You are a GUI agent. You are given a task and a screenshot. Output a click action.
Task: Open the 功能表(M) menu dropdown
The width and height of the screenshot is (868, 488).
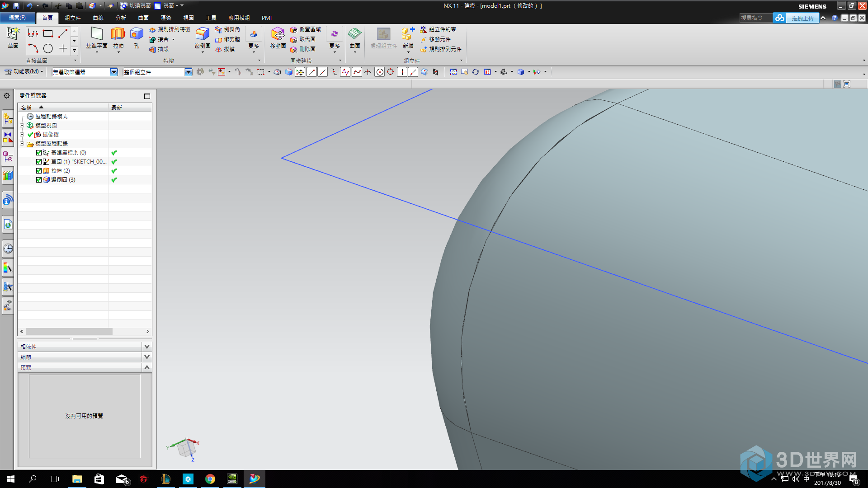[x=24, y=71]
